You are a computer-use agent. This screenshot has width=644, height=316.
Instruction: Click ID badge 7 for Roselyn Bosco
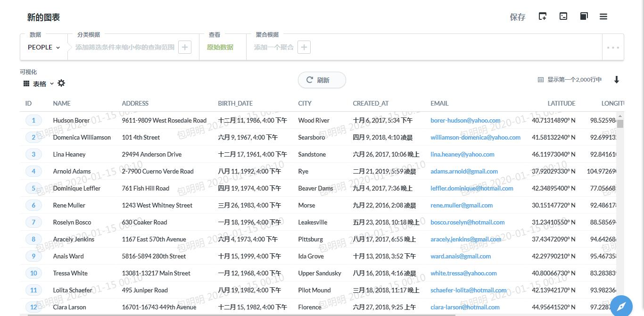[x=33, y=222]
